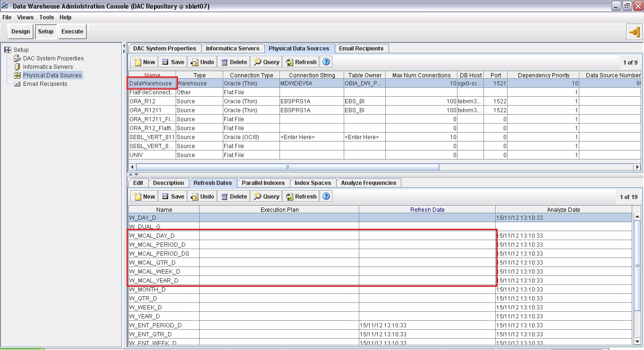
Task: Delete selected refresh date record
Action: (x=233, y=196)
